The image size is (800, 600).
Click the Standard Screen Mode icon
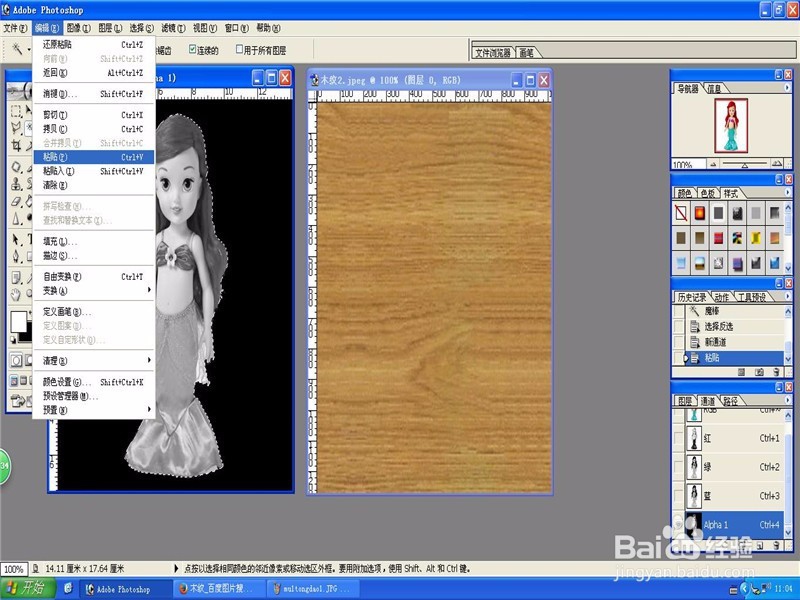(x=14, y=381)
